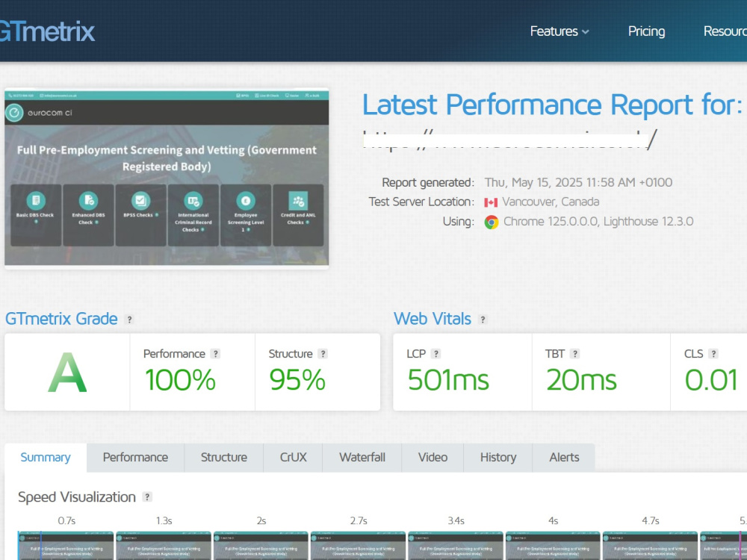This screenshot has width=747, height=560.
Task: Switch to the Summary tab
Action: click(x=46, y=458)
